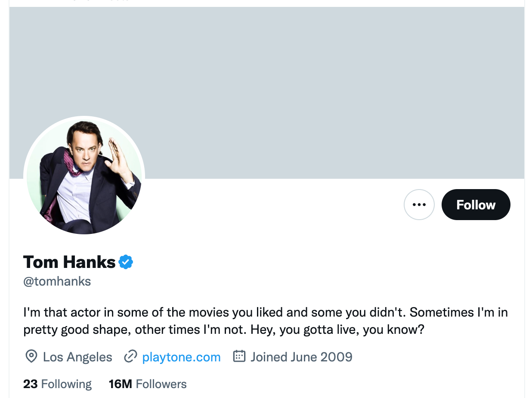The width and height of the screenshot is (532, 398).
Task: Click the Joined June 2009 text
Action: point(301,357)
